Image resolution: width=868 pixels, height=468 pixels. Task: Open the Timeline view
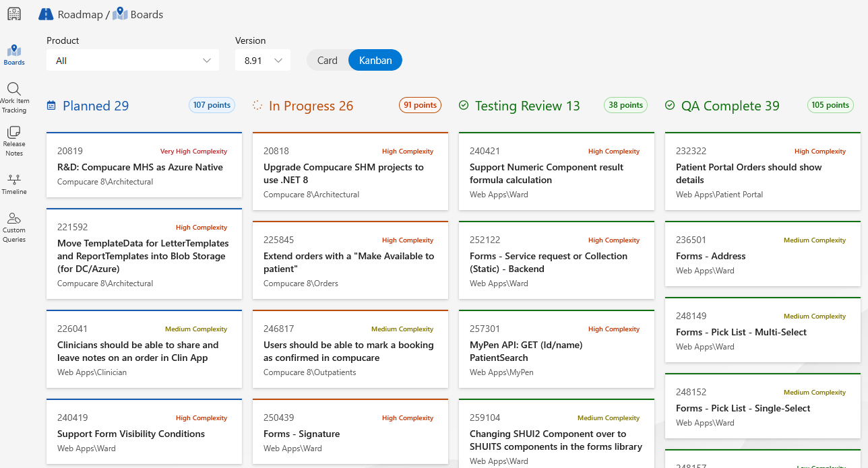pos(13,184)
